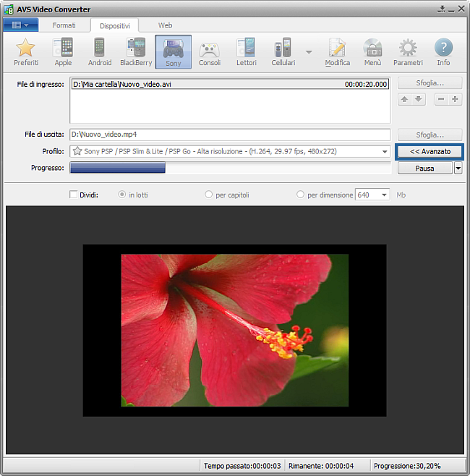The width and height of the screenshot is (470, 476).
Task: Switch to the Web tab
Action: point(165,25)
